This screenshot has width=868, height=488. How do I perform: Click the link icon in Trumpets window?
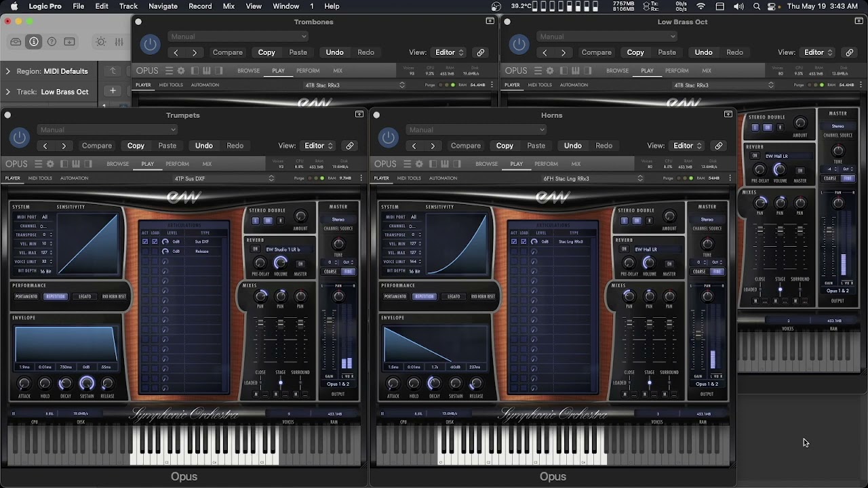[x=350, y=146]
